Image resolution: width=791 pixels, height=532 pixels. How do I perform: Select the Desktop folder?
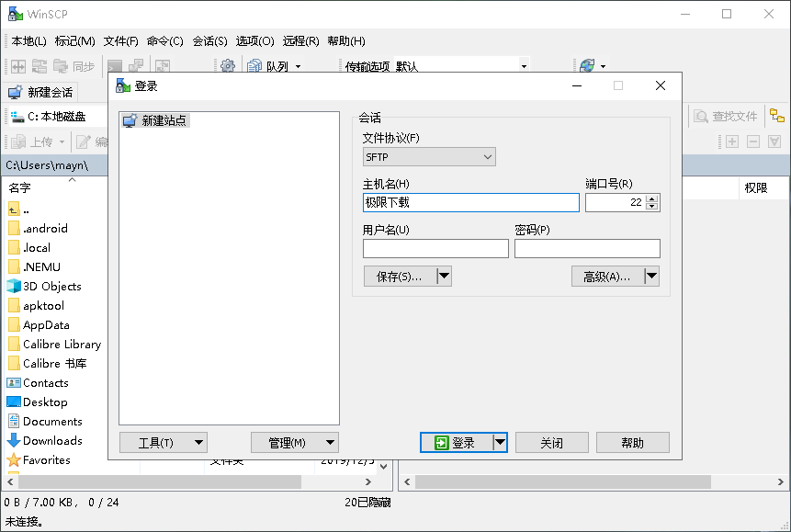coord(38,402)
